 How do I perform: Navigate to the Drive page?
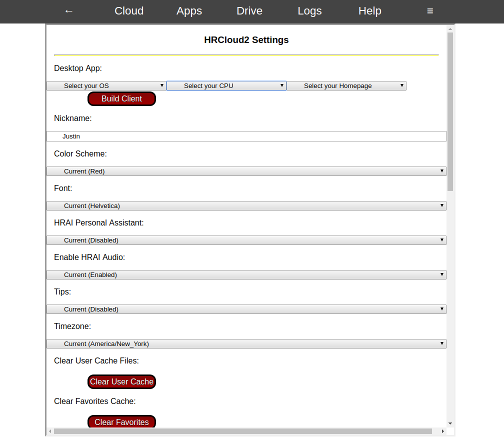tap(249, 11)
